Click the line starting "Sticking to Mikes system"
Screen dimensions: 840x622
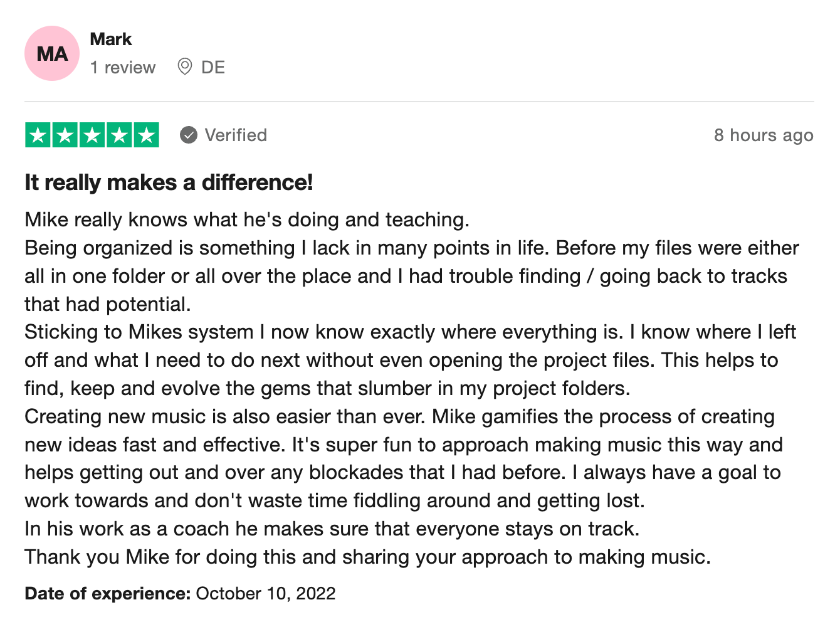coord(410,332)
